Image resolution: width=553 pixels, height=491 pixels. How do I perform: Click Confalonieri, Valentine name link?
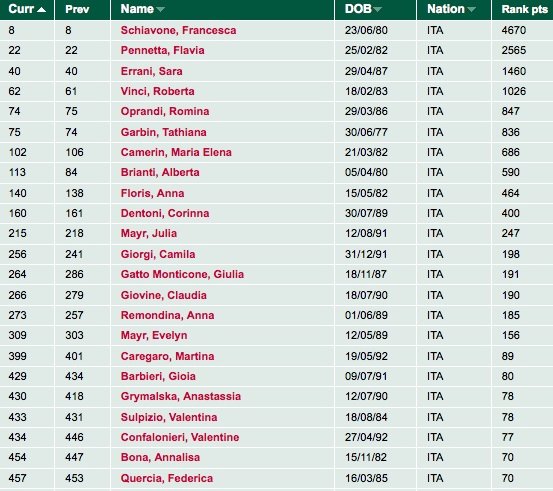180,437
